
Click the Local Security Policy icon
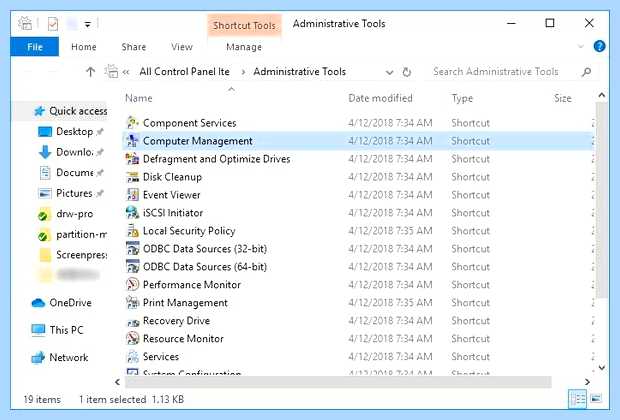coord(132,231)
